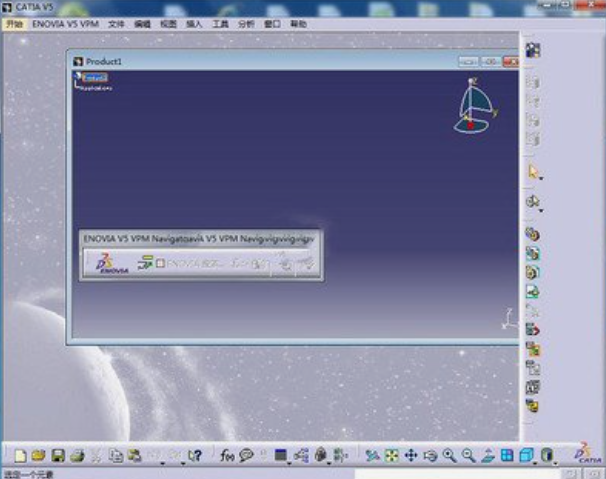Expand the dropdown under the assembly tool icon
Image resolution: width=606 pixels, height=479 pixels.
pyautogui.click(x=542, y=209)
